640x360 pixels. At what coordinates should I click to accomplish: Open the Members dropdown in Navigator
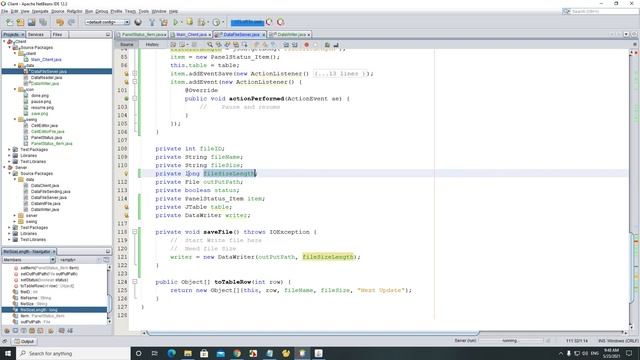click(x=29, y=260)
